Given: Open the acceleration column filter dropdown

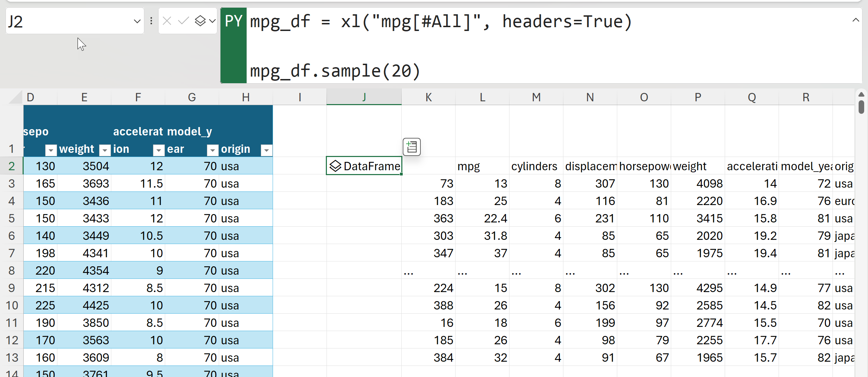Looking at the screenshot, I should click(x=159, y=150).
